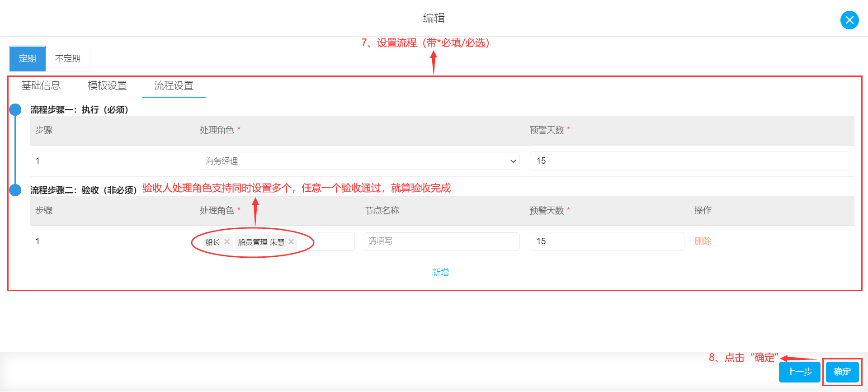Click 删除 to remove the 验收 step
This screenshot has height=392, width=868.
703,241
